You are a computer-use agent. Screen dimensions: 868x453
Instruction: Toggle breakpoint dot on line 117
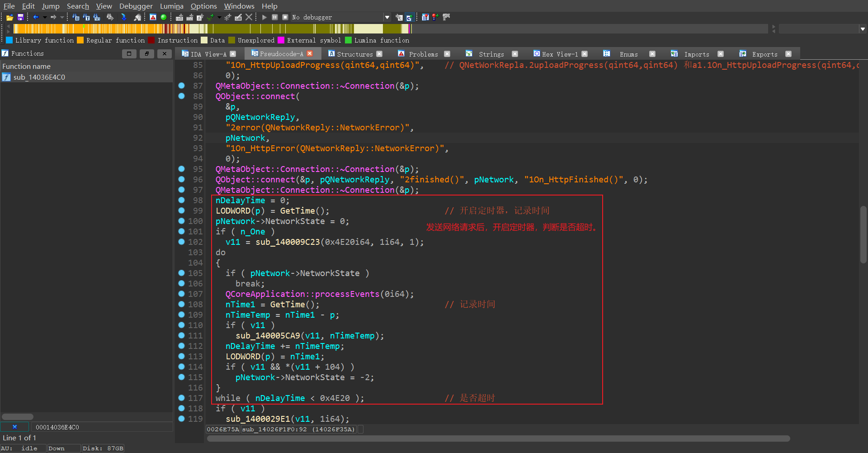coord(181,398)
